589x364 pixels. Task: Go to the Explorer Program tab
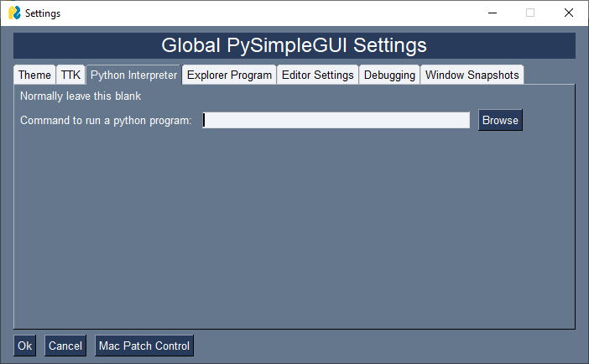[229, 75]
